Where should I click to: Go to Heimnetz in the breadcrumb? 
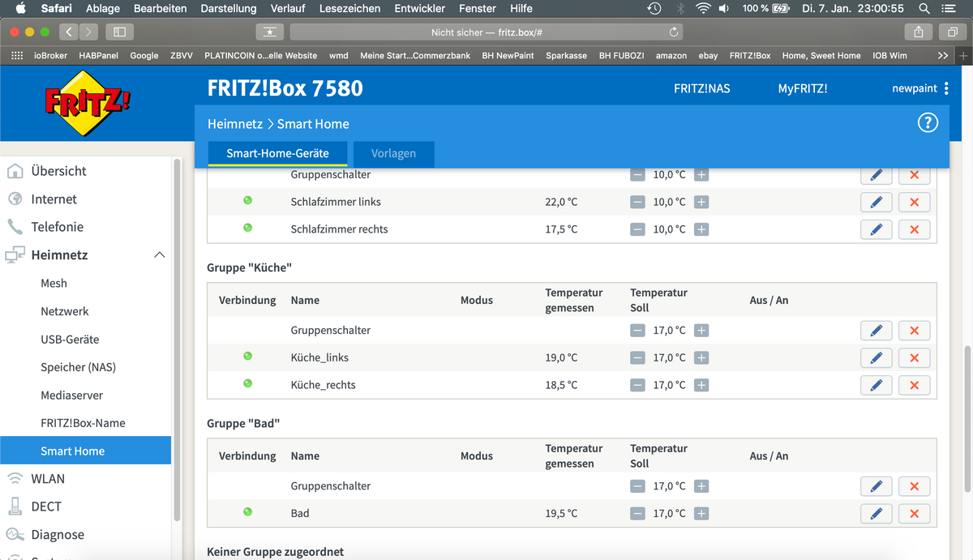235,124
